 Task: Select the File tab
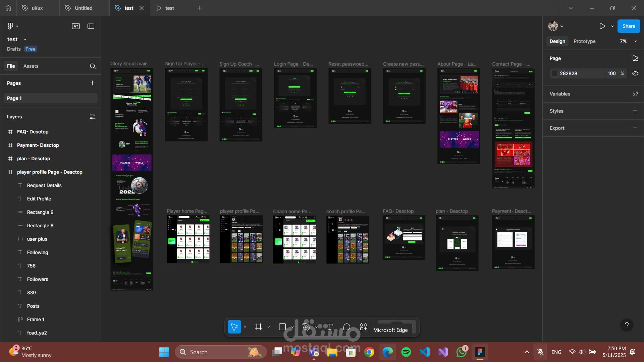11,66
